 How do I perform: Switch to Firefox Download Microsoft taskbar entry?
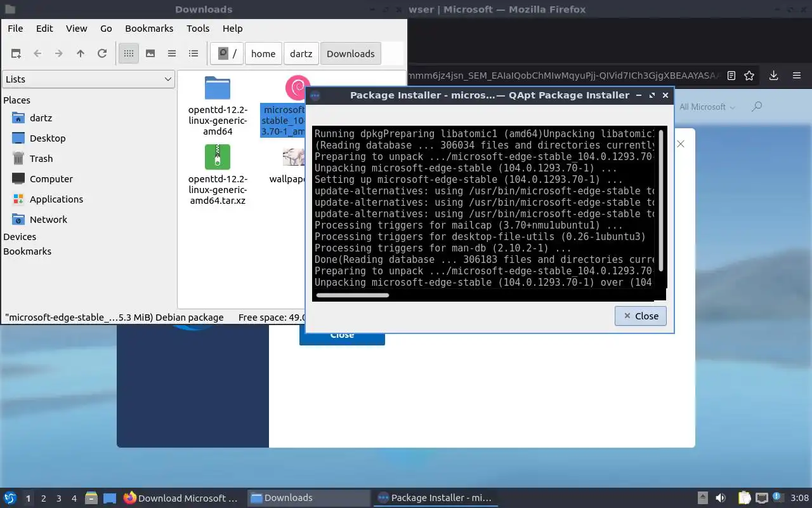pos(181,498)
